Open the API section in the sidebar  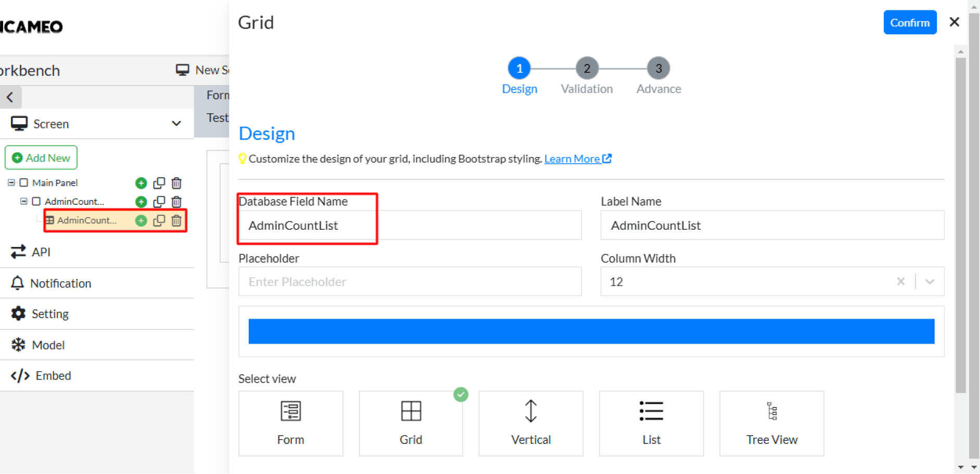[41, 252]
